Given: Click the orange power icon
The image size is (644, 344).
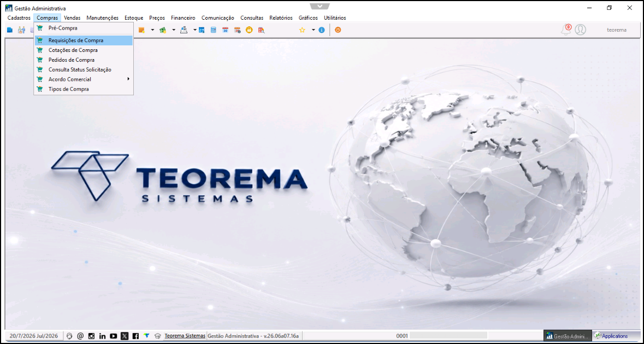Looking at the screenshot, I should pos(338,30).
